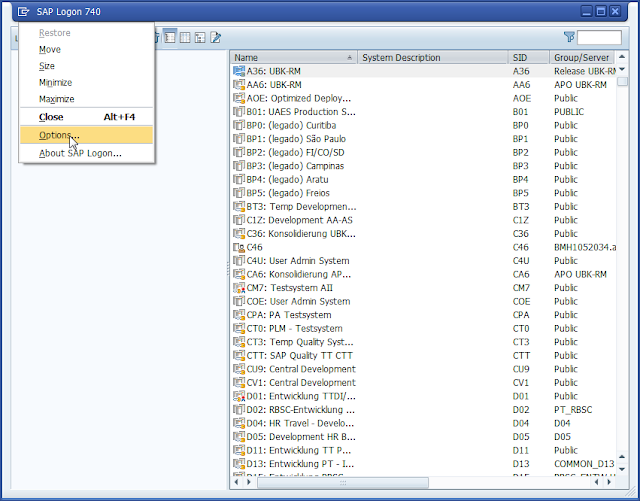This screenshot has height=501, width=640.
Task: Sort by the Name column header
Action: (293, 58)
